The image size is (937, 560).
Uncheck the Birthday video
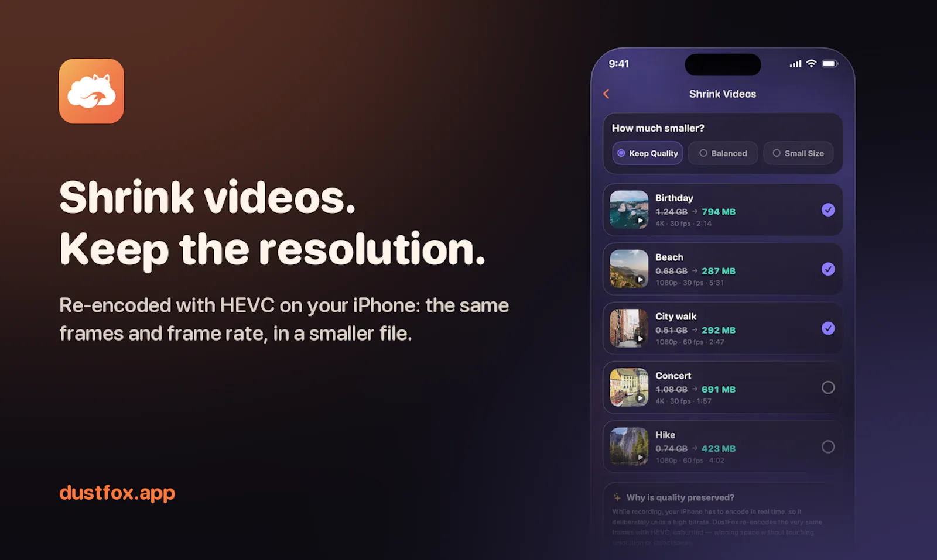(828, 210)
